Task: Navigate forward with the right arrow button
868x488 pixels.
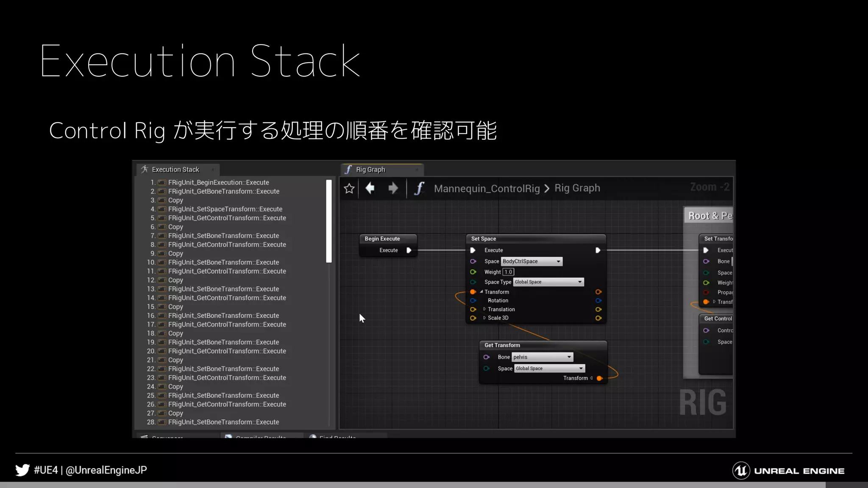Action: point(393,188)
